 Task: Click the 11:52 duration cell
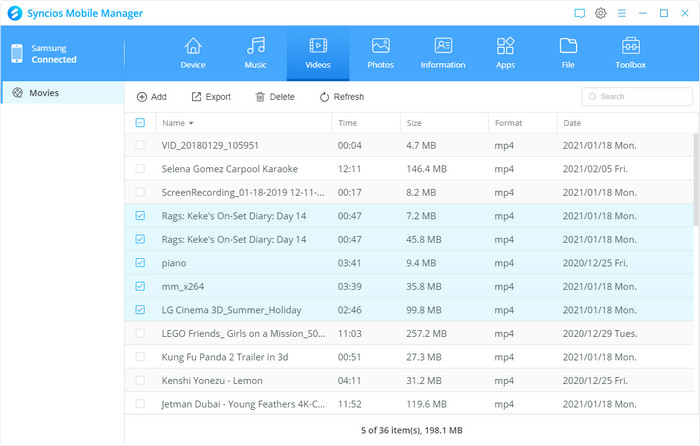point(350,404)
